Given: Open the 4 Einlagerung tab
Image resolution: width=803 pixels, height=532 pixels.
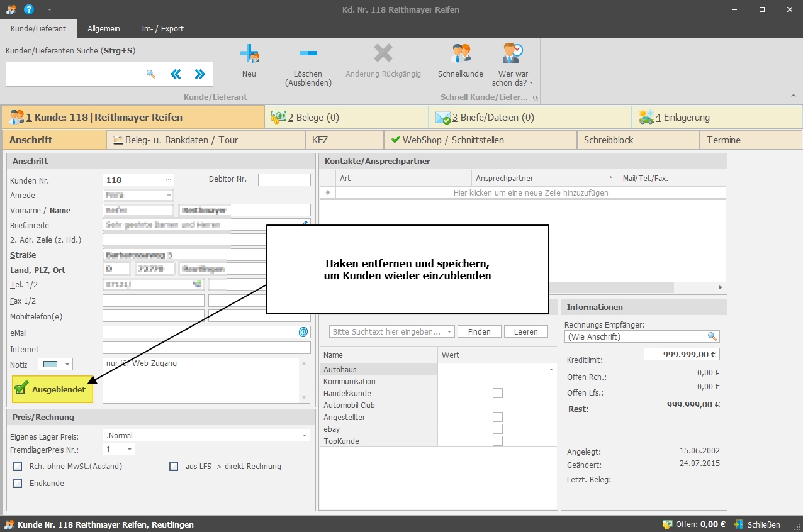Looking at the screenshot, I should click(717, 117).
